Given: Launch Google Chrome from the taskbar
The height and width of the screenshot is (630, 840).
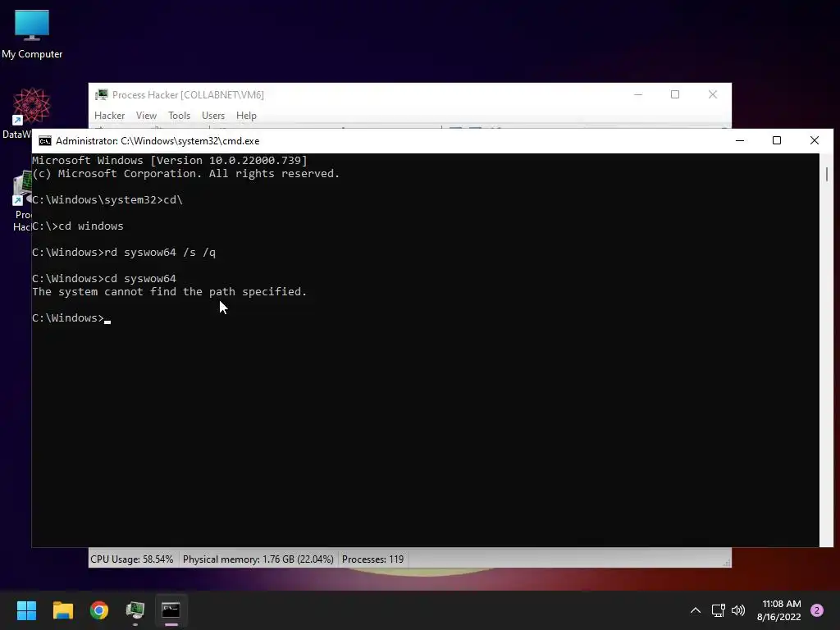Looking at the screenshot, I should pyautogui.click(x=99, y=610).
